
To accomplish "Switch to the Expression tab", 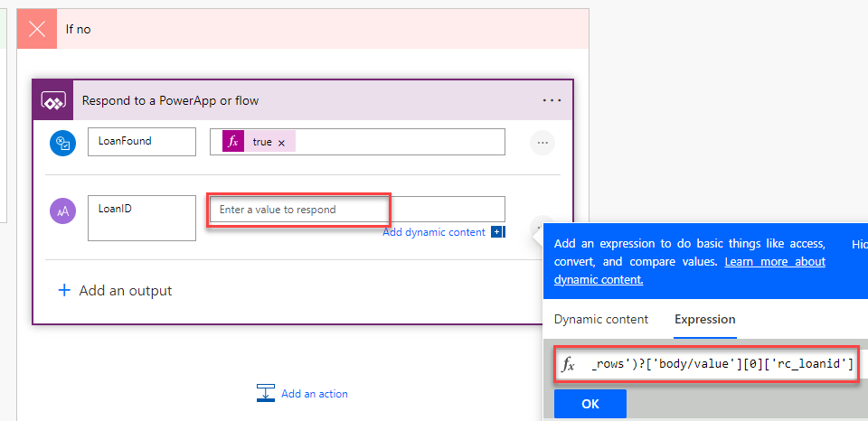I will click(x=704, y=319).
